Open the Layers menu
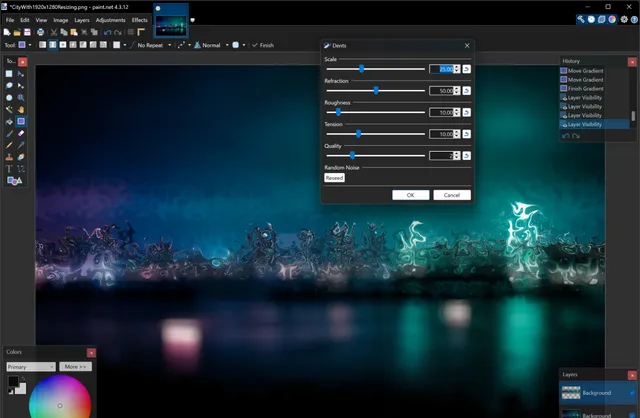The image size is (640, 418). click(82, 20)
